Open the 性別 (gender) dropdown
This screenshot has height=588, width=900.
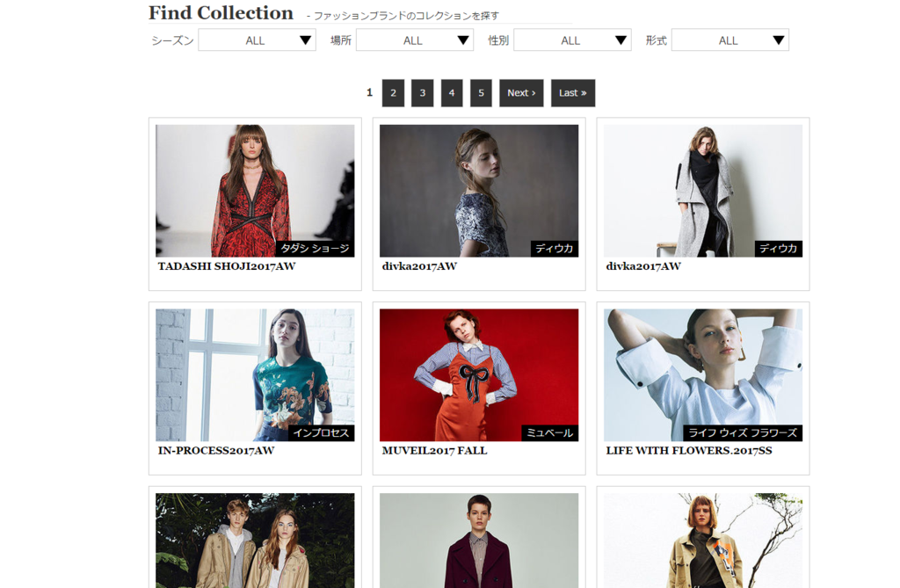pos(572,40)
